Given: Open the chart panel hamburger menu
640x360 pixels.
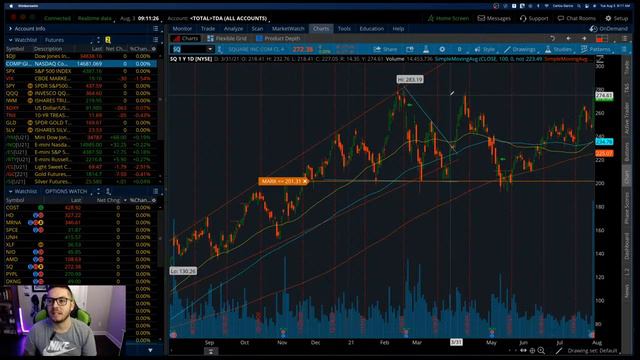Looking at the screenshot, I should [624, 38].
